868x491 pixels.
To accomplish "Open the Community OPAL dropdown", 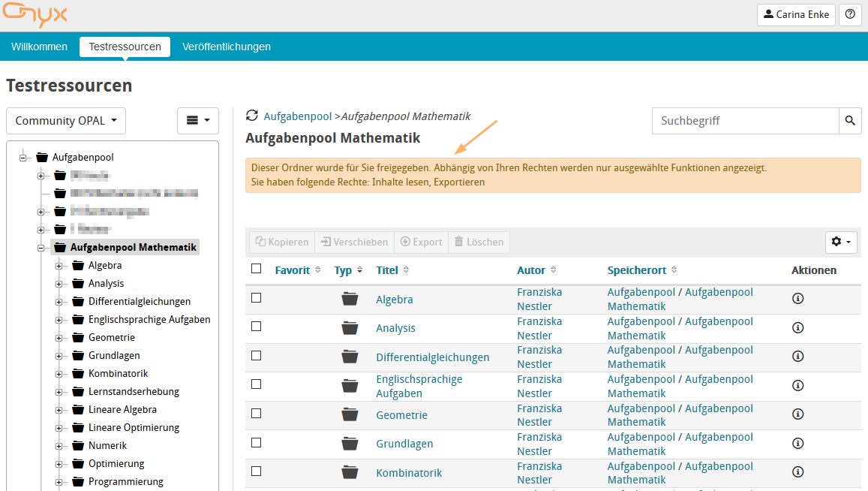I will point(66,121).
